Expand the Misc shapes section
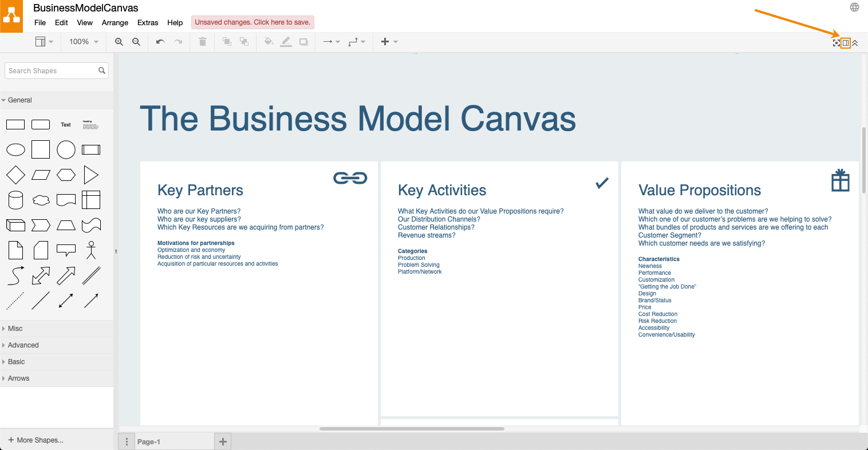 click(17, 328)
